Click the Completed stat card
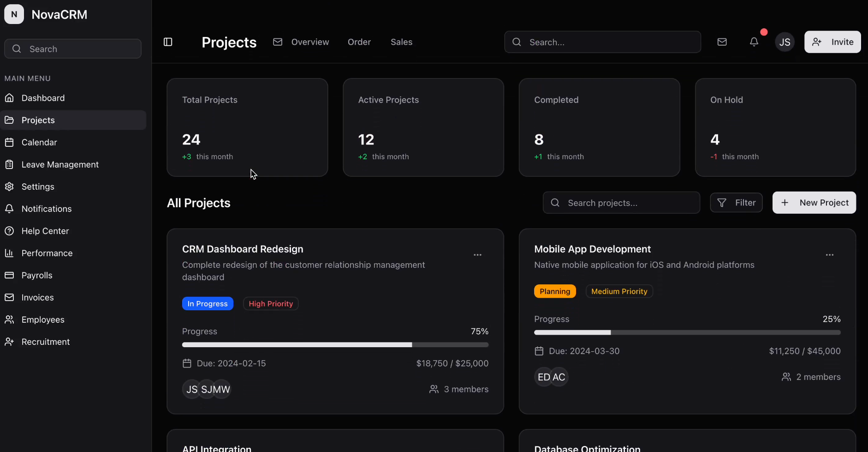The height and width of the screenshot is (452, 868). pos(600,127)
